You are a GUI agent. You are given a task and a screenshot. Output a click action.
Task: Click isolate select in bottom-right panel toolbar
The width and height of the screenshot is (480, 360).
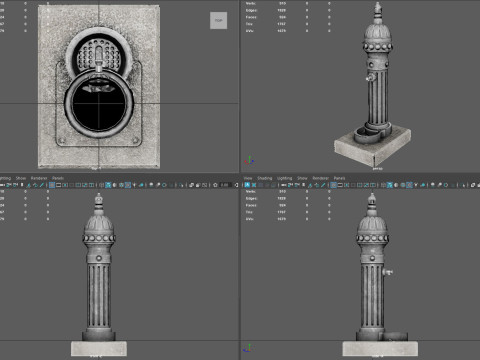tap(462, 185)
